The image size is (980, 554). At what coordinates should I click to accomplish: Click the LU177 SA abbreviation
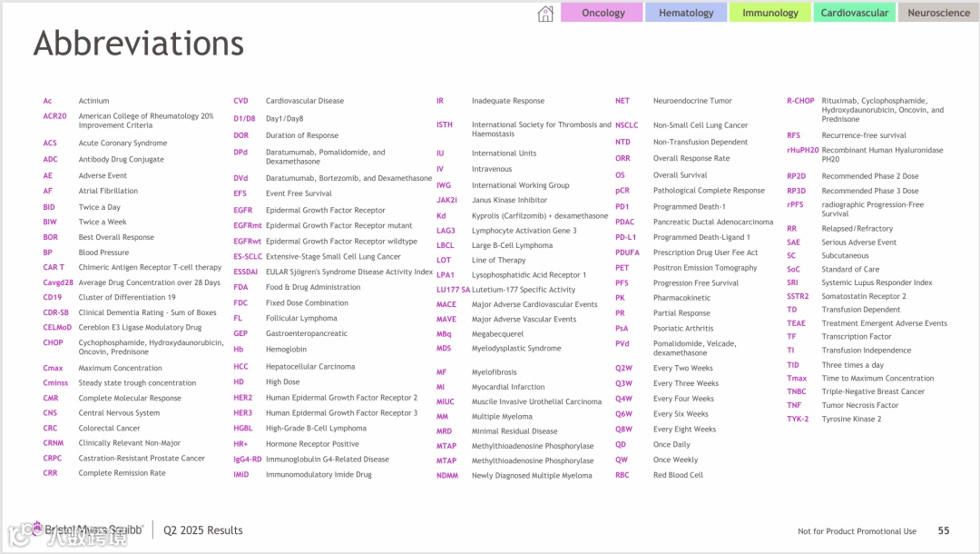coord(453,290)
